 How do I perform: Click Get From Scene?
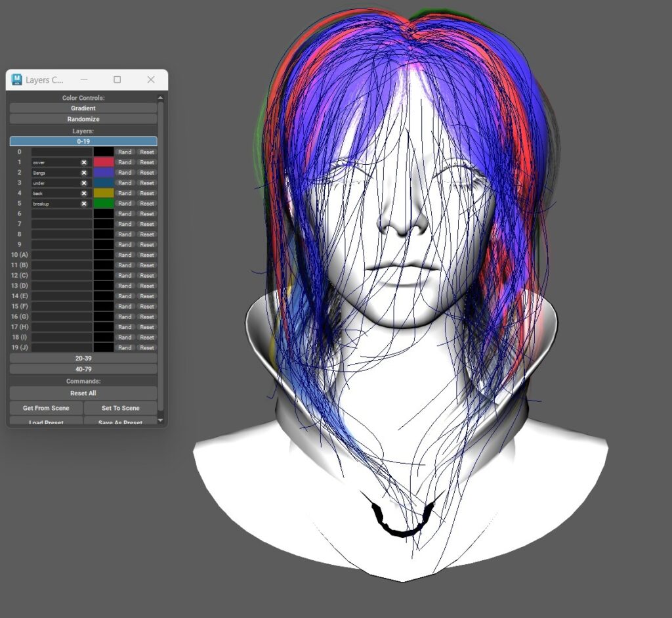[x=45, y=408]
